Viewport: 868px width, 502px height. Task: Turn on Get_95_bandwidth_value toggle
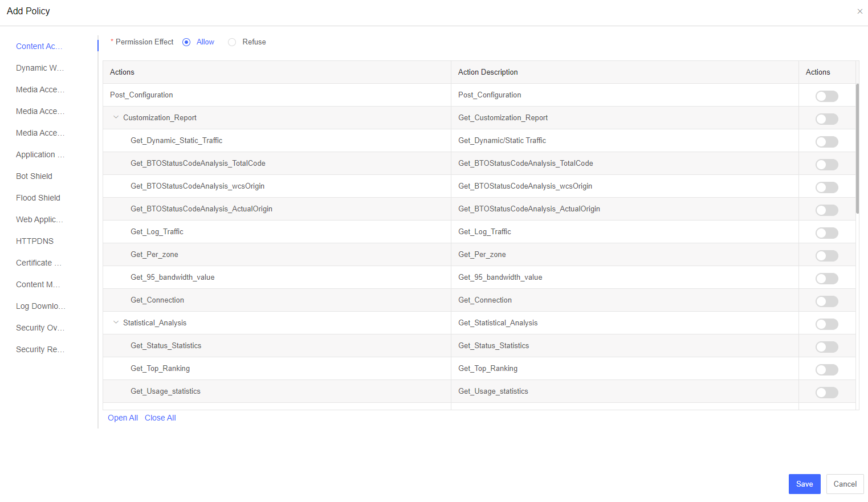click(826, 279)
